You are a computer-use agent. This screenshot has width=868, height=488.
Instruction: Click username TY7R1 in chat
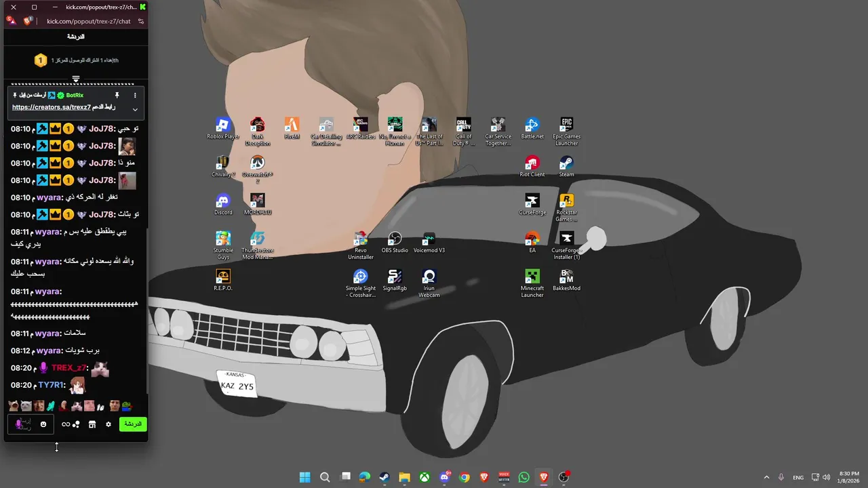coord(52,385)
